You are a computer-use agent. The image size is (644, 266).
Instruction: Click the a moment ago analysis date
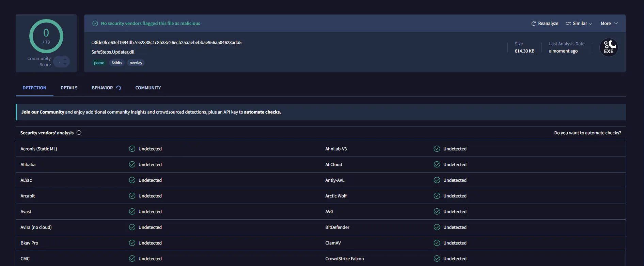(x=563, y=51)
